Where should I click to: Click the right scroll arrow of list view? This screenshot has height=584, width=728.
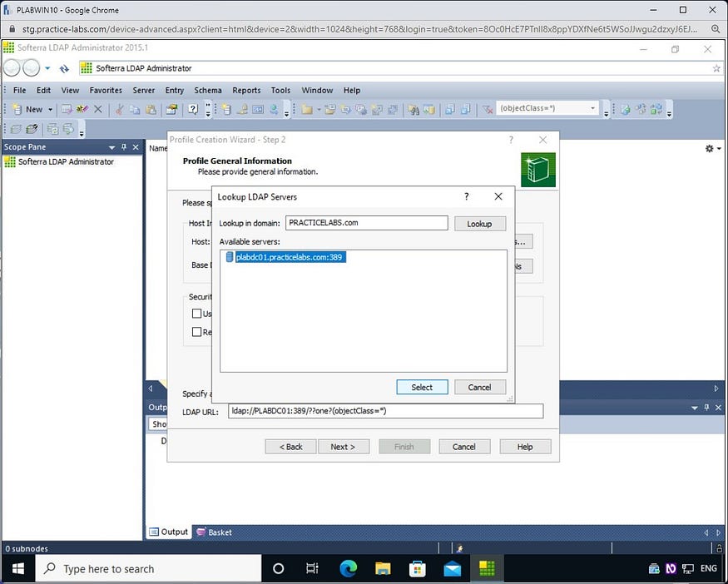716,389
